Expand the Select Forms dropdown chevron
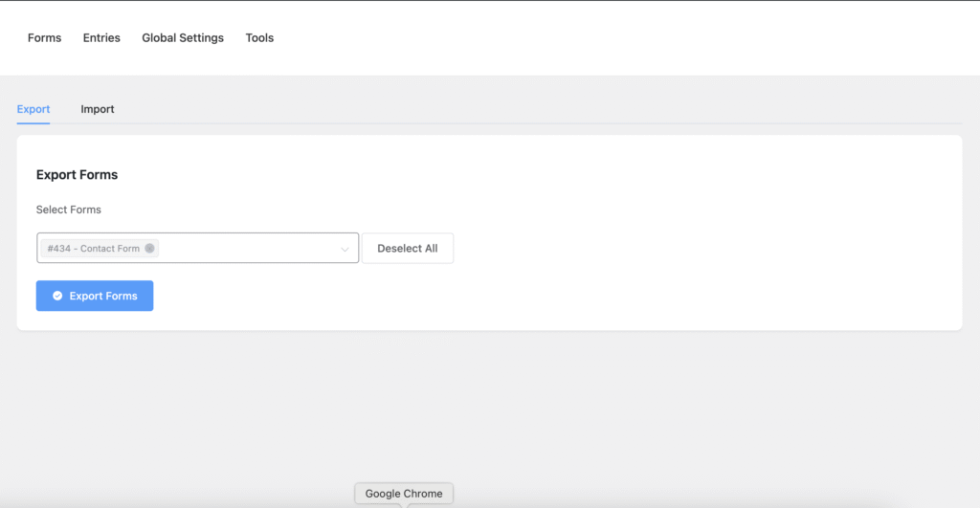Screen dimensions: 980x508 click(x=345, y=249)
